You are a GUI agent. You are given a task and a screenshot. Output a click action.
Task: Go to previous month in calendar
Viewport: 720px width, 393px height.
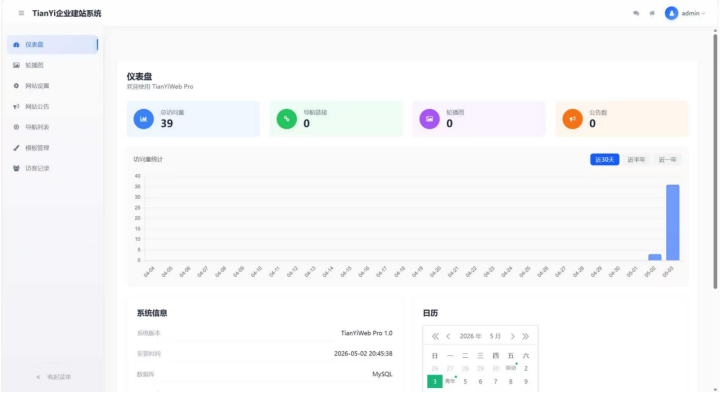click(448, 337)
